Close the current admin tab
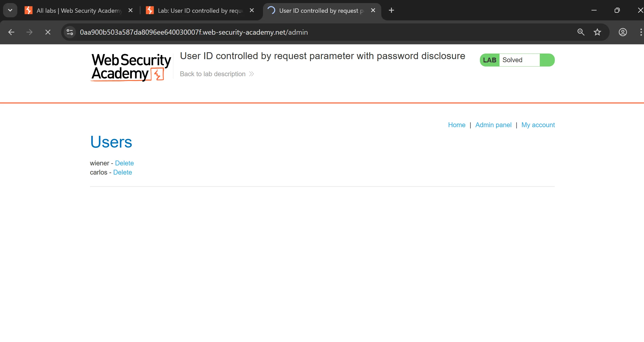644x342 pixels. (x=373, y=10)
